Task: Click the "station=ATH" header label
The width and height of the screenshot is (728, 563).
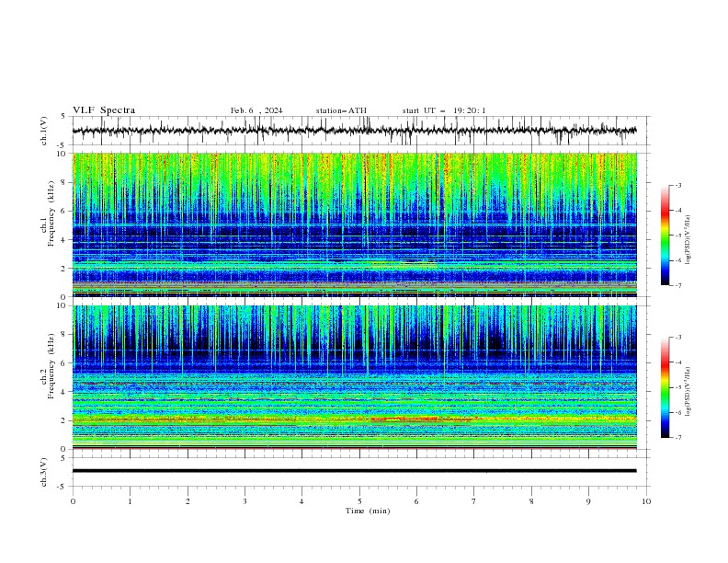Action: pos(341,110)
